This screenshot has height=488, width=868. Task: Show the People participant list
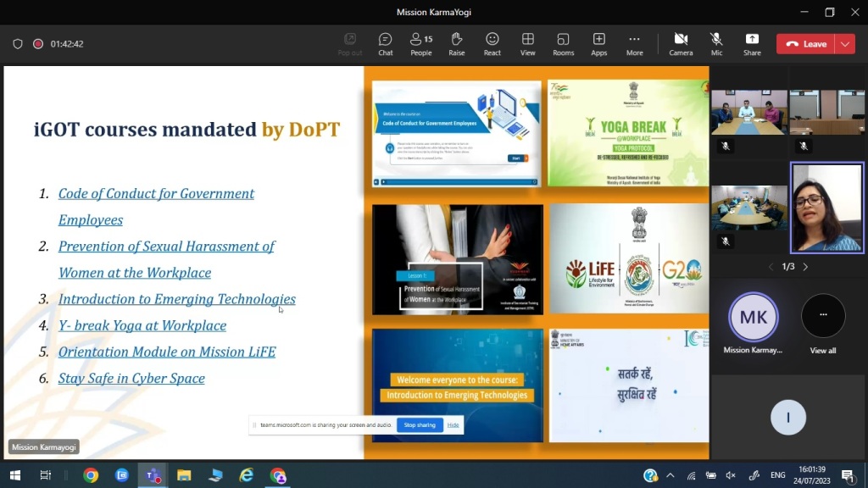click(x=420, y=44)
